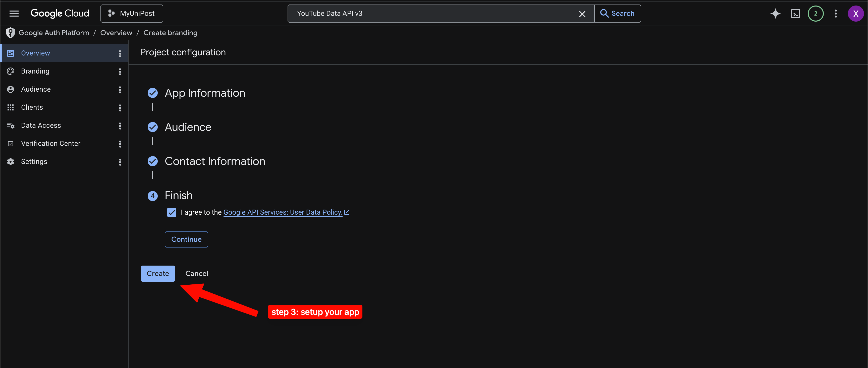
Task: Open Google API Services: User Data Policy link
Action: 283,212
